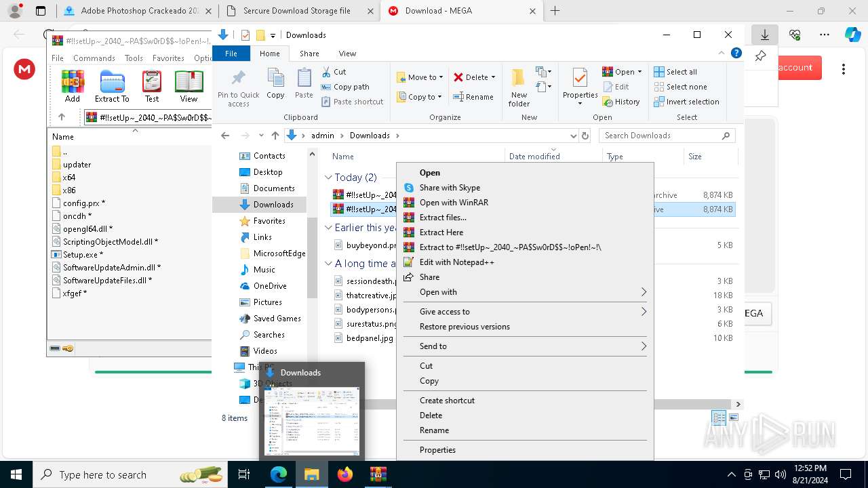Switch to large icons view button
Viewport: 868px width, 488px height.
(x=733, y=418)
